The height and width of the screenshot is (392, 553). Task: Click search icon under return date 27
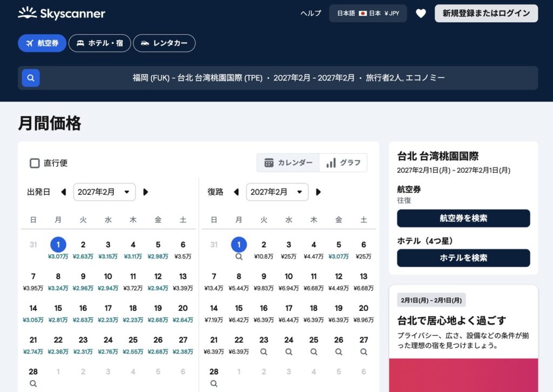coord(363,352)
